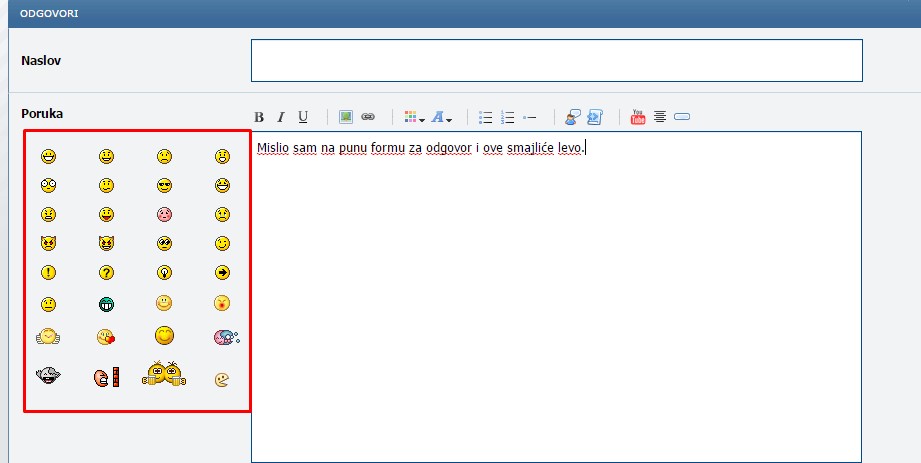This screenshot has width=921, height=463.
Task: Insert the smiley holding a red heart
Action: [x=106, y=337]
